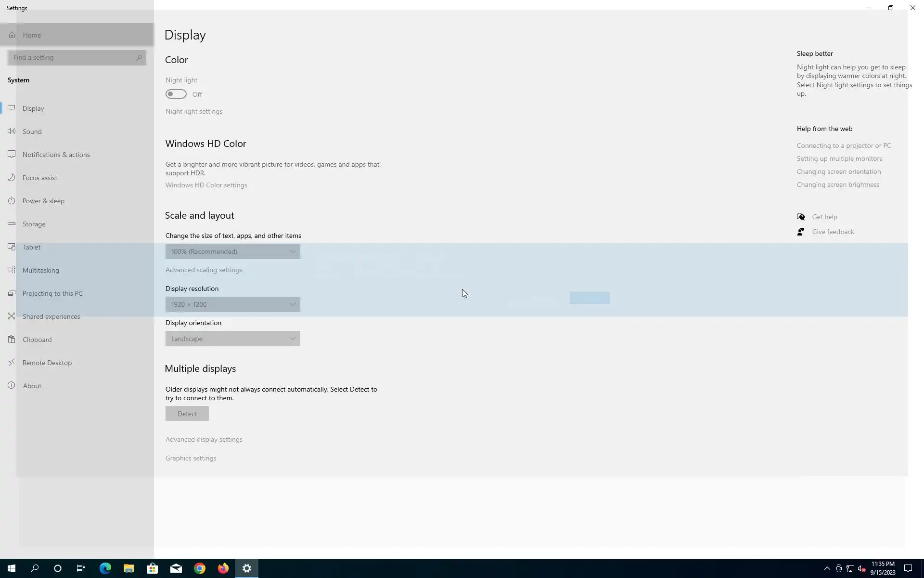The height and width of the screenshot is (578, 924).
Task: Open Microsoft Edge from the taskbar
Action: pyautogui.click(x=105, y=568)
